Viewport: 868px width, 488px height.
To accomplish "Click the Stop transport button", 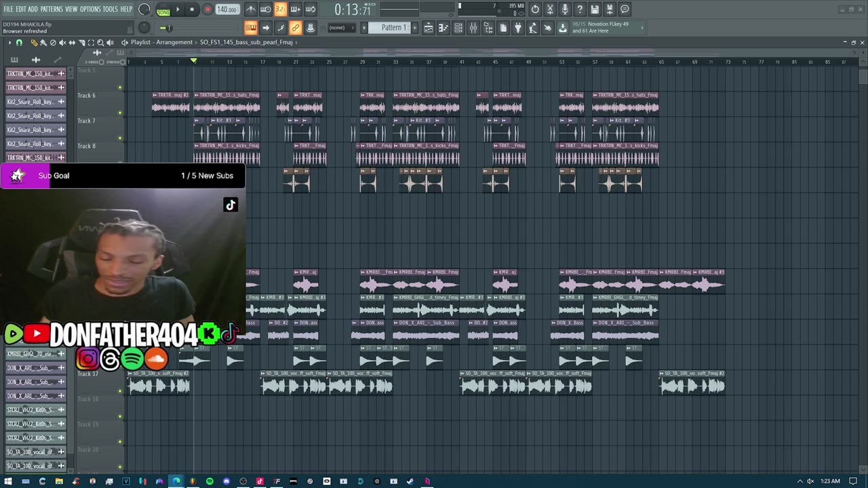I will click(x=192, y=9).
